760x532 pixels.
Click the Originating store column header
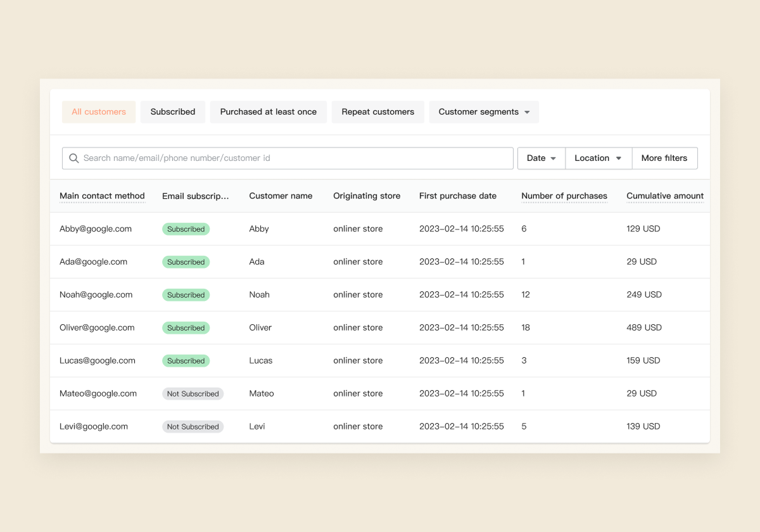[367, 196]
